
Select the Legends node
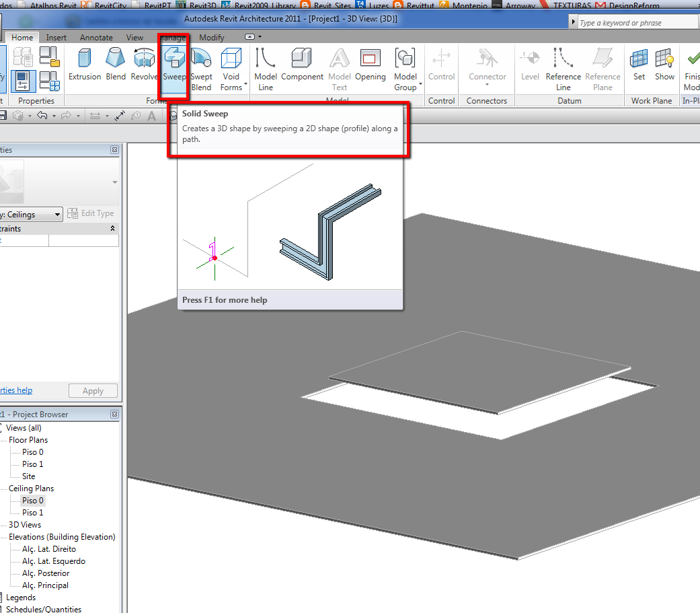coord(21,598)
